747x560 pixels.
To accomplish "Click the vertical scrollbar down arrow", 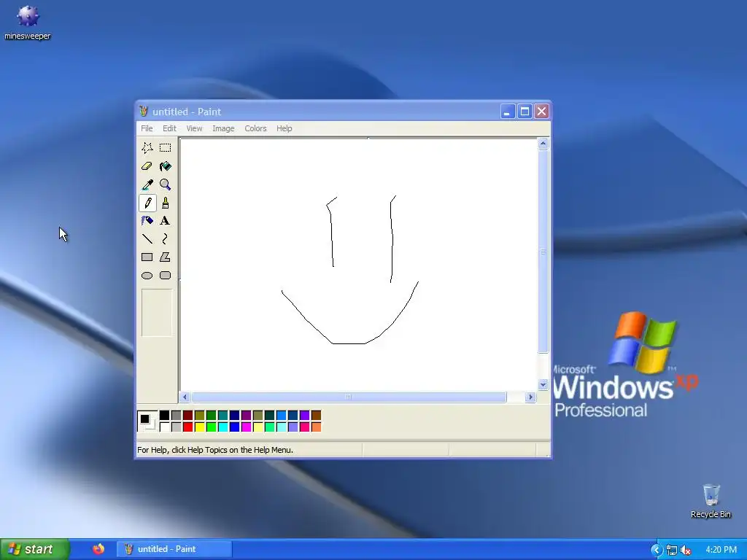I will tap(543, 385).
